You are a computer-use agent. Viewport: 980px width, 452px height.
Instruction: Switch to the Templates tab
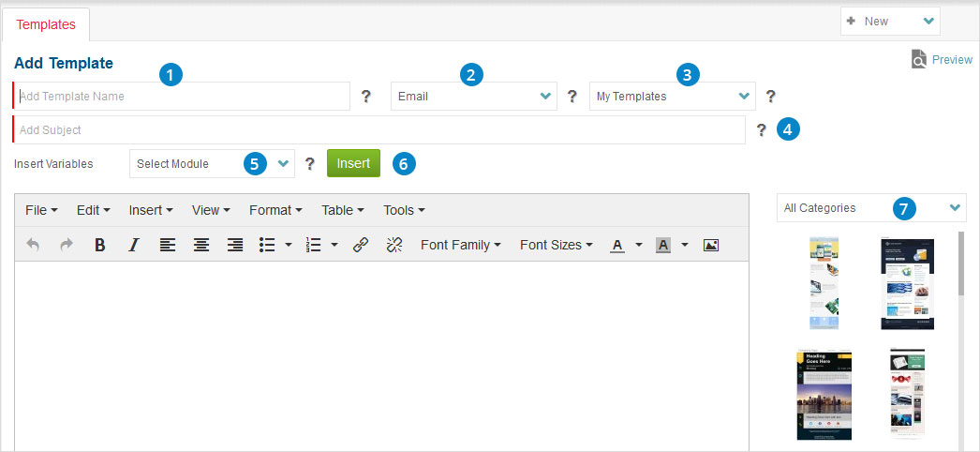click(x=46, y=24)
